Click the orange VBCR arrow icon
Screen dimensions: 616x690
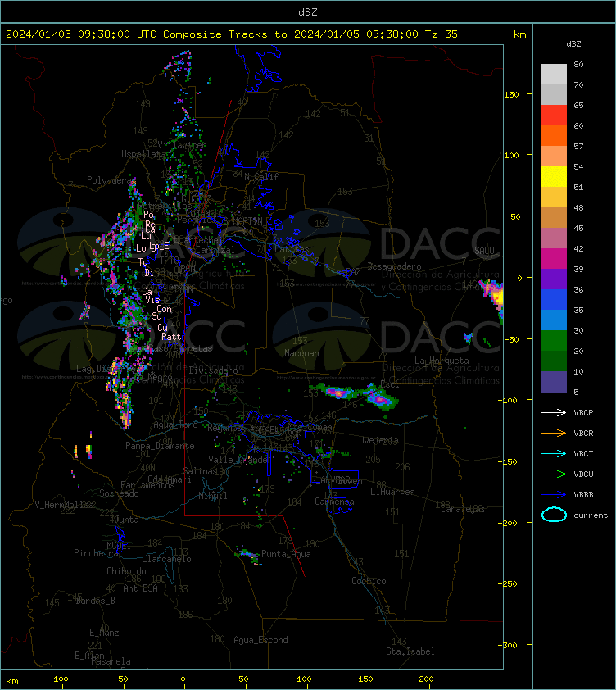pos(554,433)
